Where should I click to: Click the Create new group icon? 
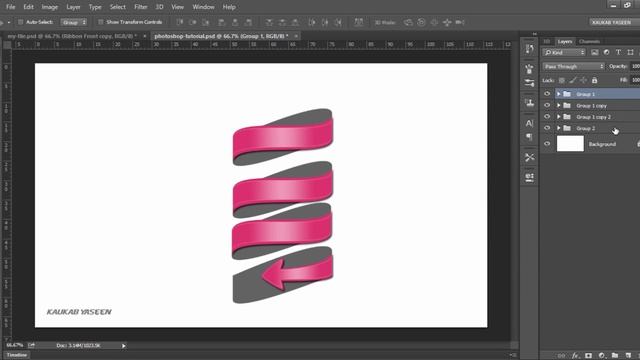615,356
